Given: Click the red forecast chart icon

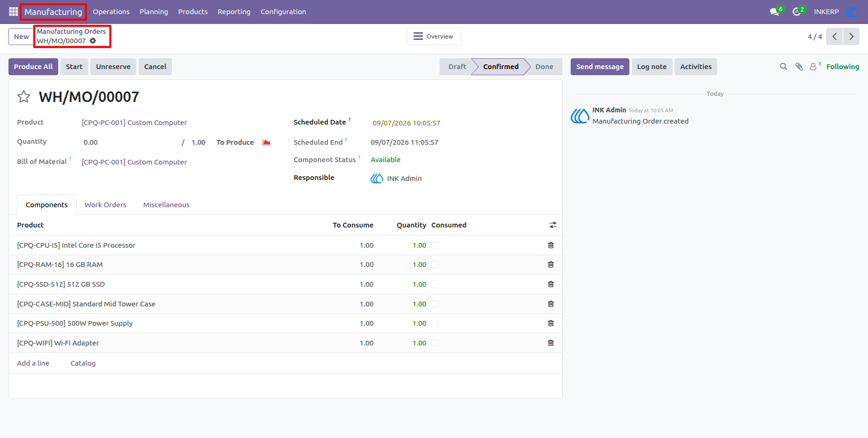Looking at the screenshot, I should coord(267,142).
